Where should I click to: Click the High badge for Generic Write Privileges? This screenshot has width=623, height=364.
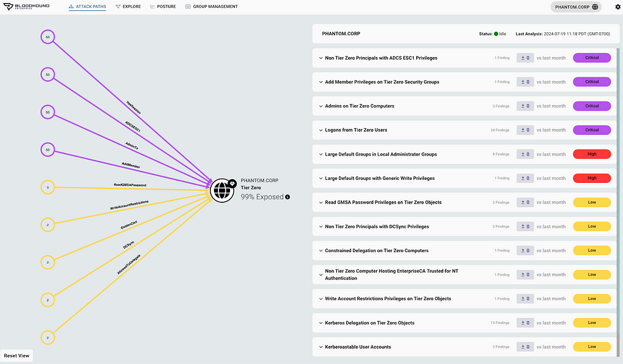tap(591, 178)
